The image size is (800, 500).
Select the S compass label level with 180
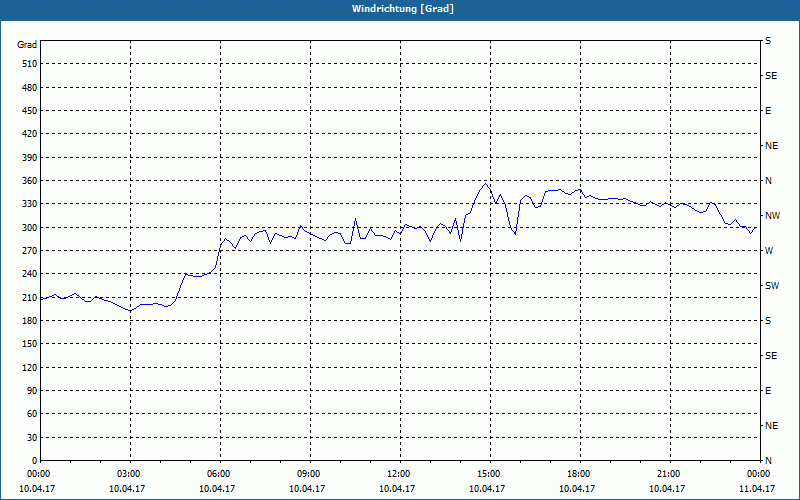[768, 321]
